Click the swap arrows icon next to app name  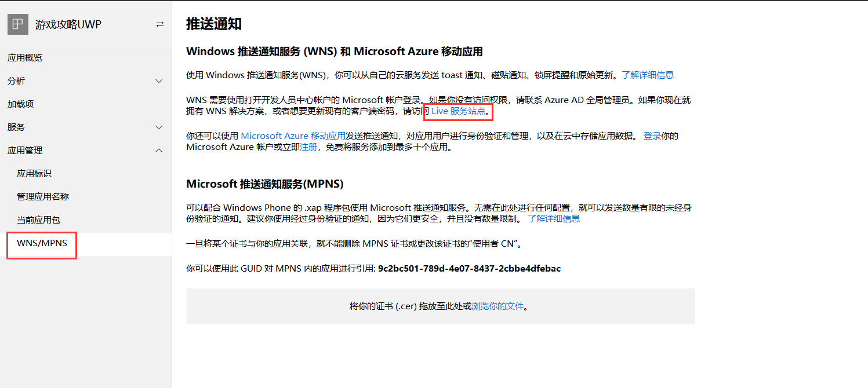point(160,24)
